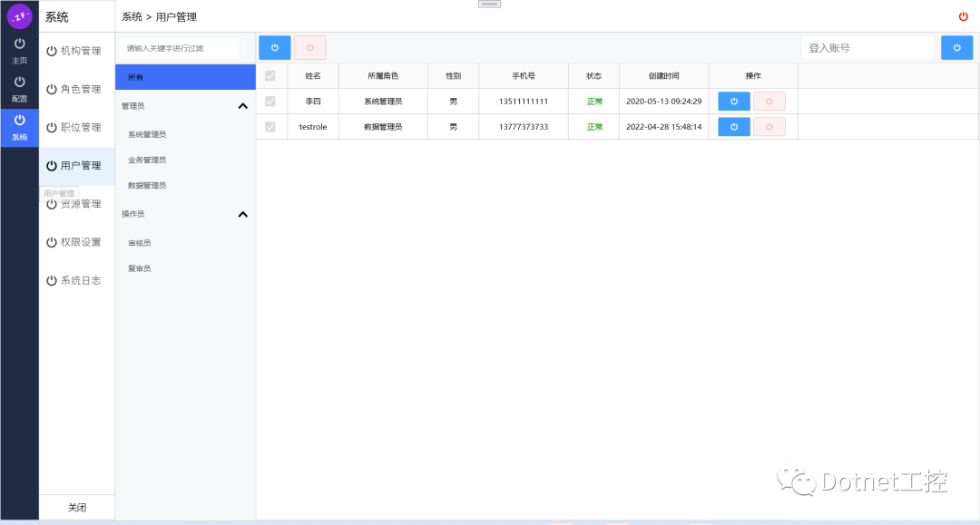The width and height of the screenshot is (980, 525).
Task: Select 系统管理员 in the role tree
Action: pos(147,134)
